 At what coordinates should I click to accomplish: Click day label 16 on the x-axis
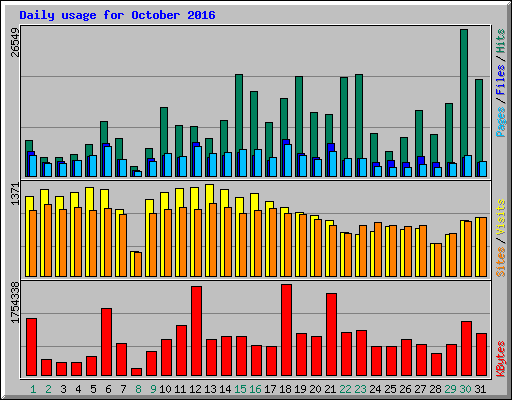(x=255, y=389)
